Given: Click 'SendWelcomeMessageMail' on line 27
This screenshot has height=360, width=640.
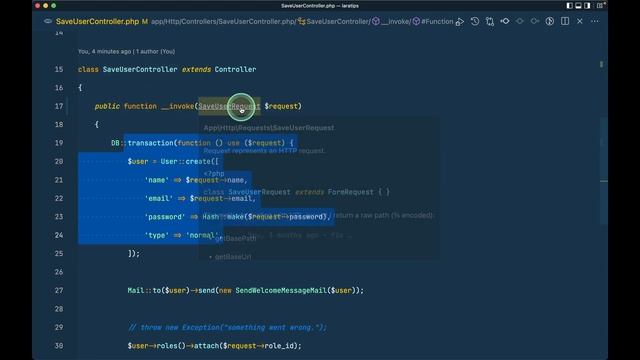Looking at the screenshot, I should (281, 291).
